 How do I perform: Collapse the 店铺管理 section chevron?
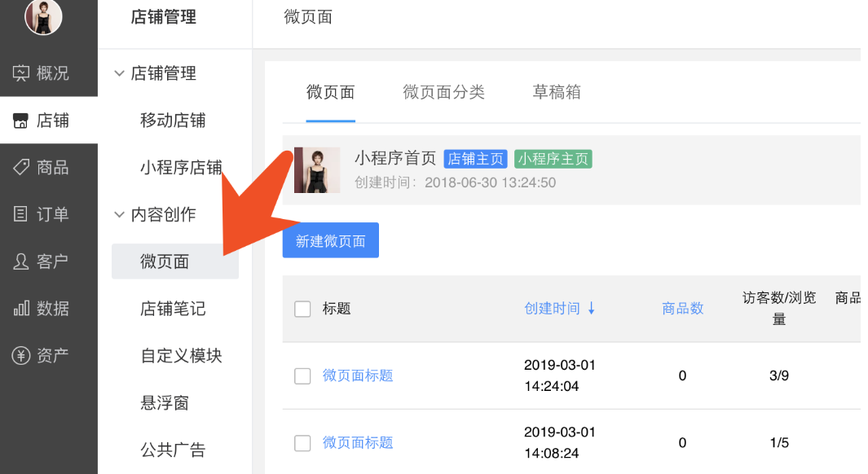click(119, 73)
